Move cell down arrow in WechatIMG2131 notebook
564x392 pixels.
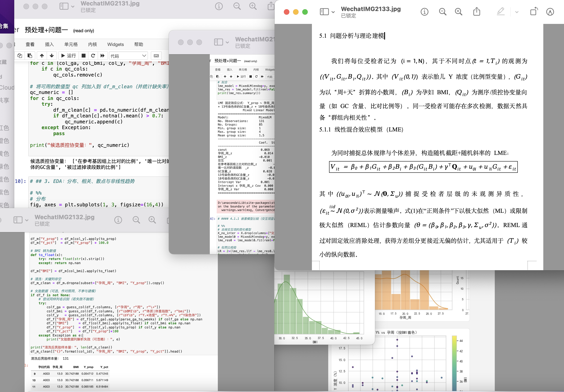point(52,56)
